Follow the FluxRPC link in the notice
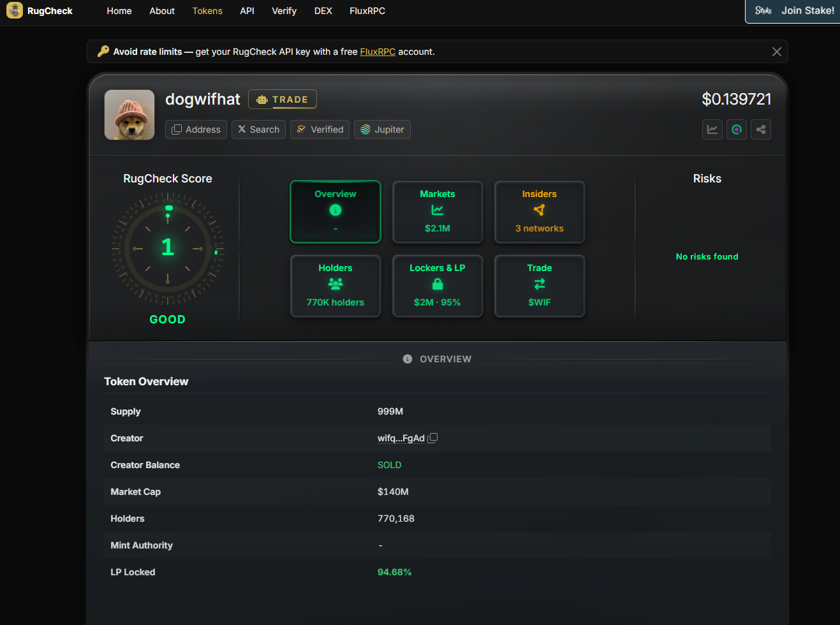The height and width of the screenshot is (625, 840). click(378, 52)
